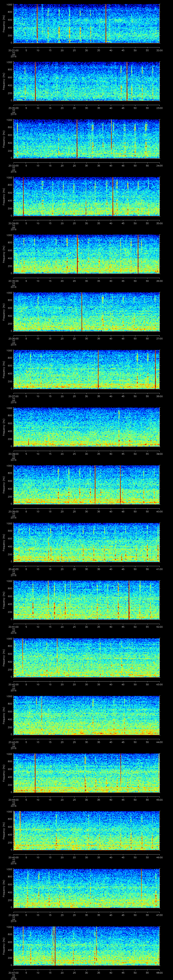This screenshot has height=980, width=173.
Task: Click the 20:36:00 start time label
Action: (13, 339)
